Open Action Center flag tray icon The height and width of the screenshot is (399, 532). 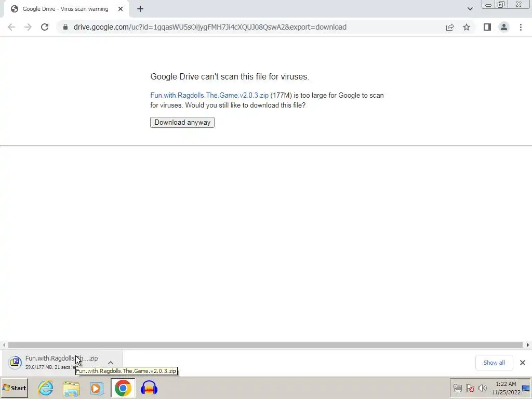click(x=470, y=388)
